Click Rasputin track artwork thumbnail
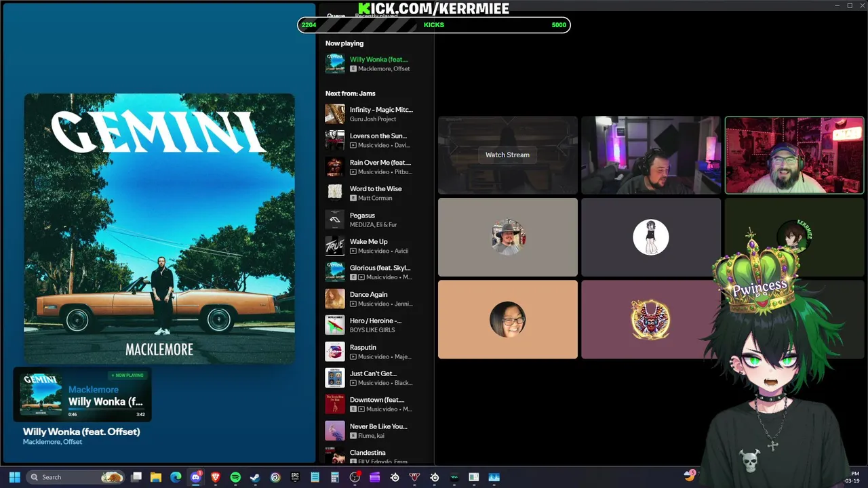The width and height of the screenshot is (868, 488). coord(335,352)
